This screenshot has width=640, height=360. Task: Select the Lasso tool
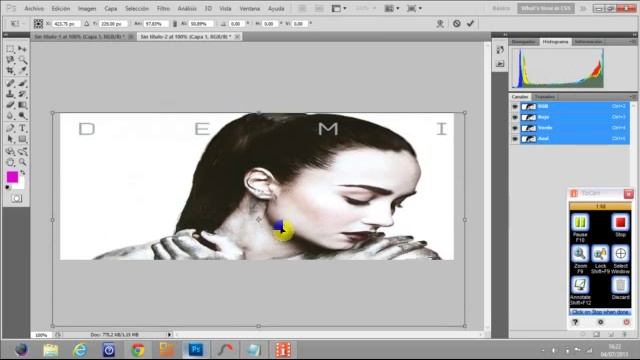(10, 60)
